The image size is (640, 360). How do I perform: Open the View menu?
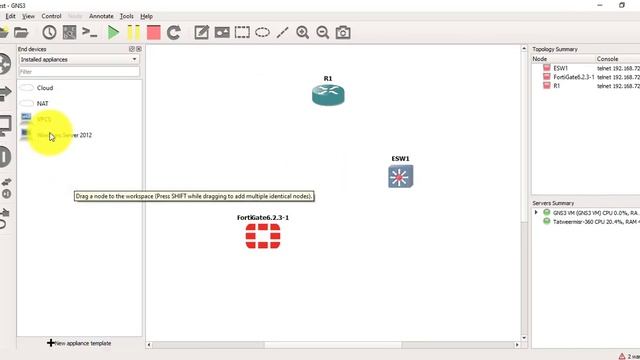point(28,16)
